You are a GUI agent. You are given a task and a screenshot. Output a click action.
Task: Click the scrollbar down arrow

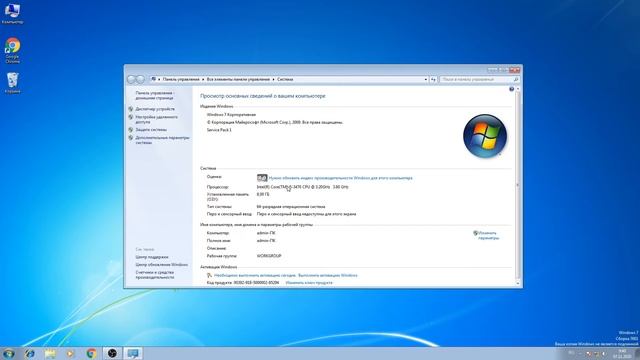[x=518, y=283]
